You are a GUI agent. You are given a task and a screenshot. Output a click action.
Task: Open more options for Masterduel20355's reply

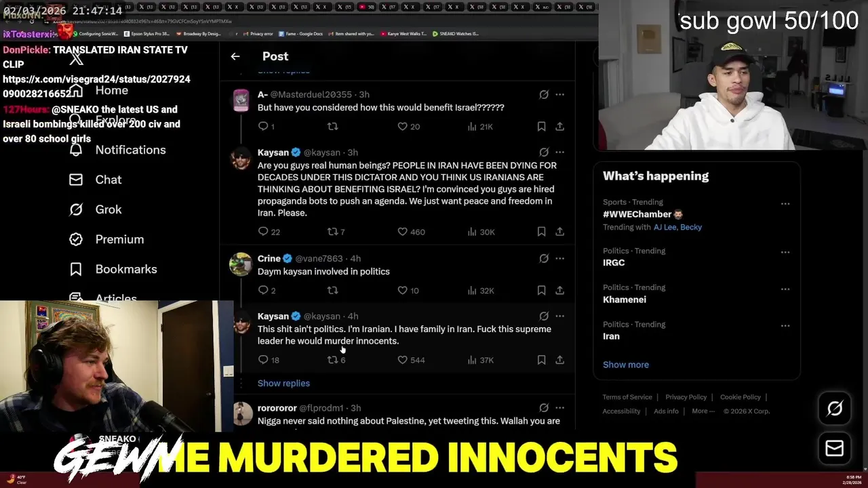(559, 94)
